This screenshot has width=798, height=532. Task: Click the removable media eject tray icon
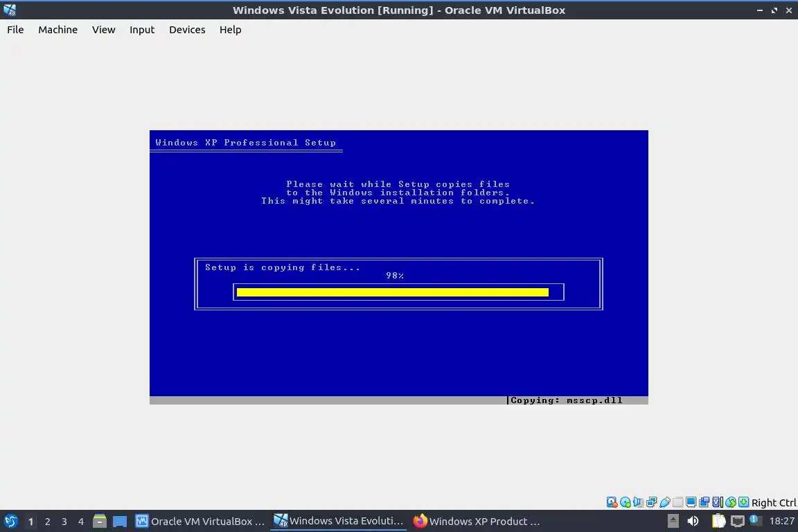673,521
